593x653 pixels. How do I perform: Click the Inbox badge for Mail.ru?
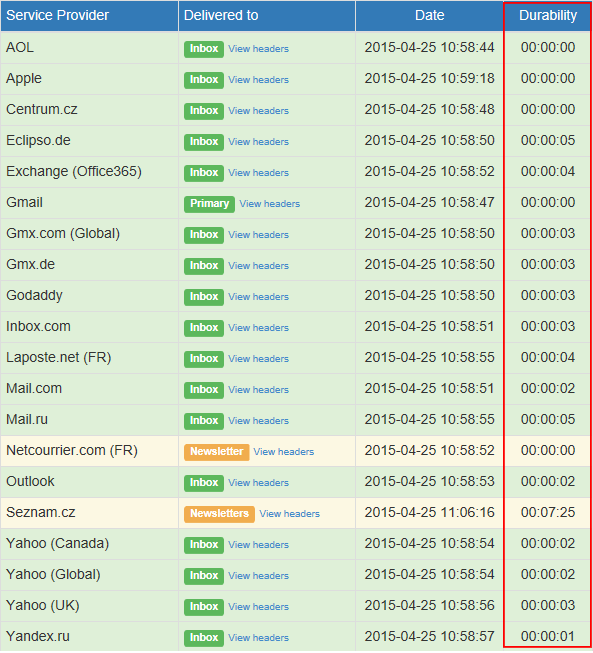204,421
